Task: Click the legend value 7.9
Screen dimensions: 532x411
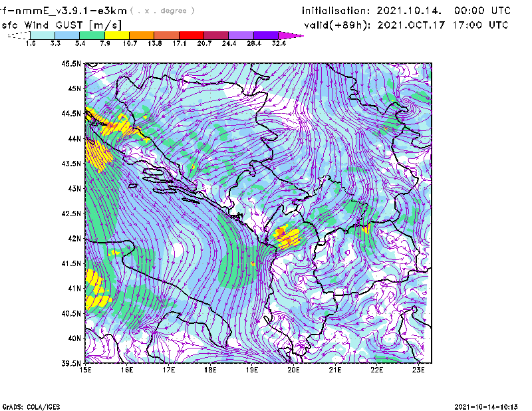Action: [x=105, y=43]
